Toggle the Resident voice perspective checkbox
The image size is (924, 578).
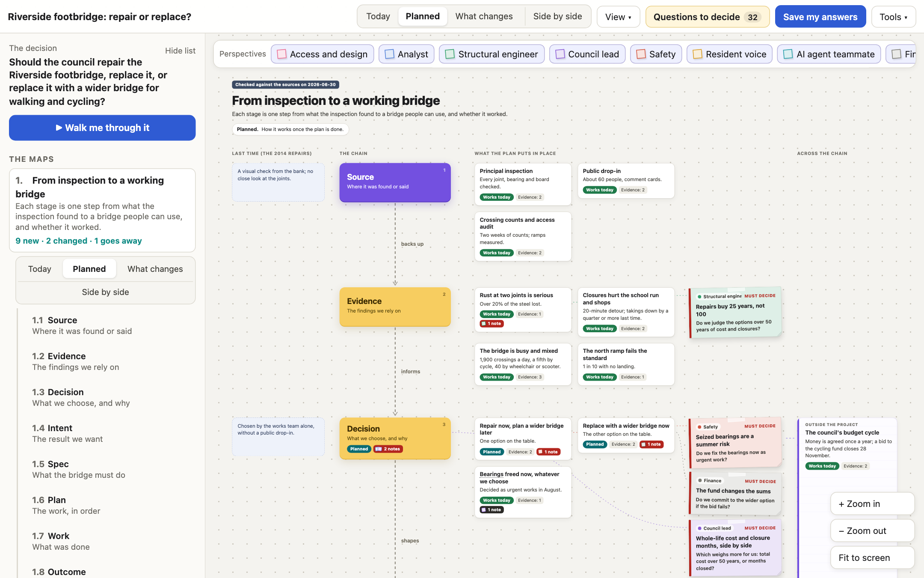729,54
